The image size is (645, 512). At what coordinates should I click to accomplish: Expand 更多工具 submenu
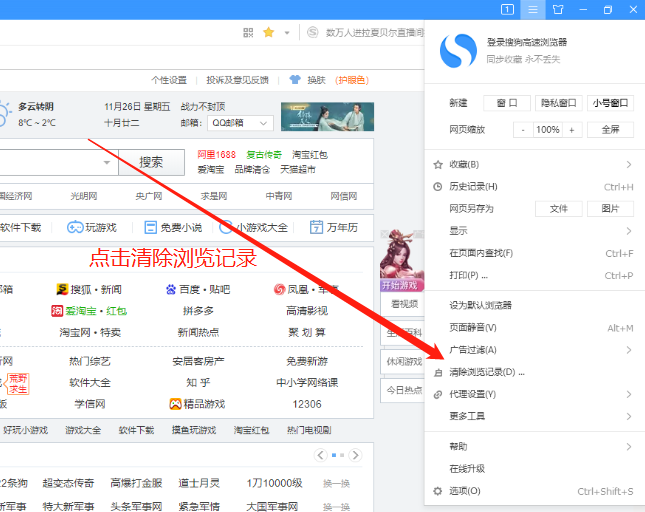point(534,416)
